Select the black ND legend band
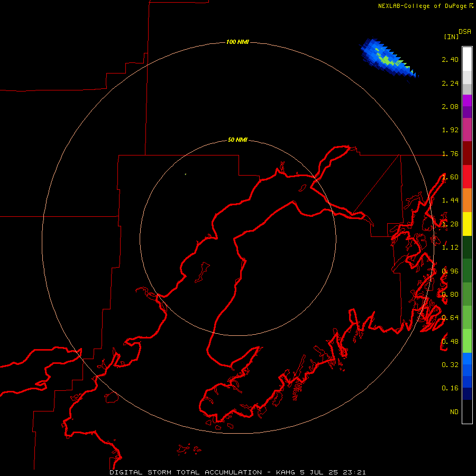Image resolution: width=476 pixels, height=476 pixels. [x=467, y=411]
